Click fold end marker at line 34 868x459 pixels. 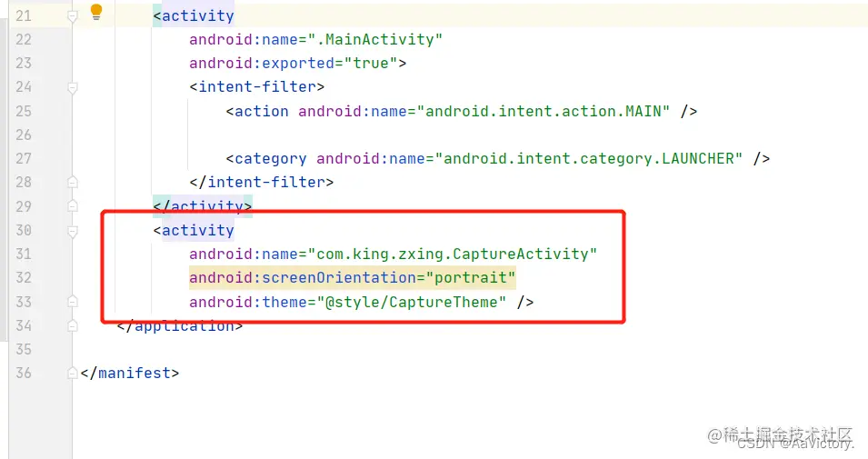pyautogui.click(x=73, y=325)
